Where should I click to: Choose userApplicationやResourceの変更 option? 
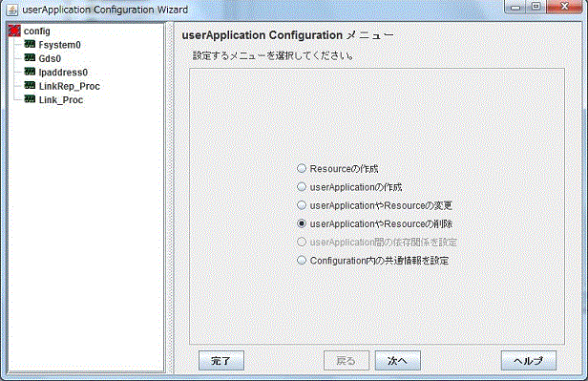pos(374,205)
